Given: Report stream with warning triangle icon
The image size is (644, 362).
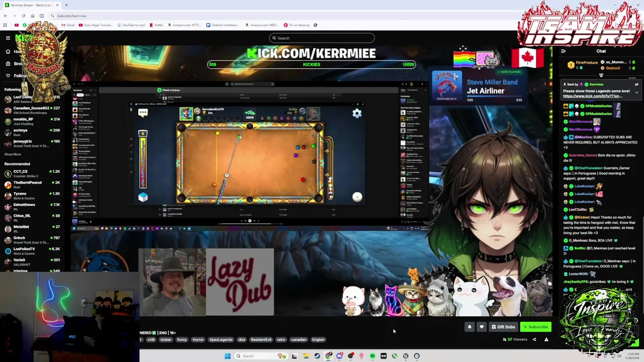Looking at the screenshot, I should pos(546,339).
